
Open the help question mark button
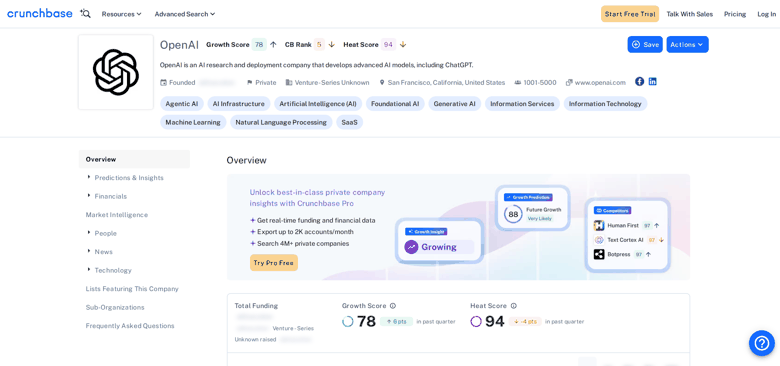(x=762, y=343)
